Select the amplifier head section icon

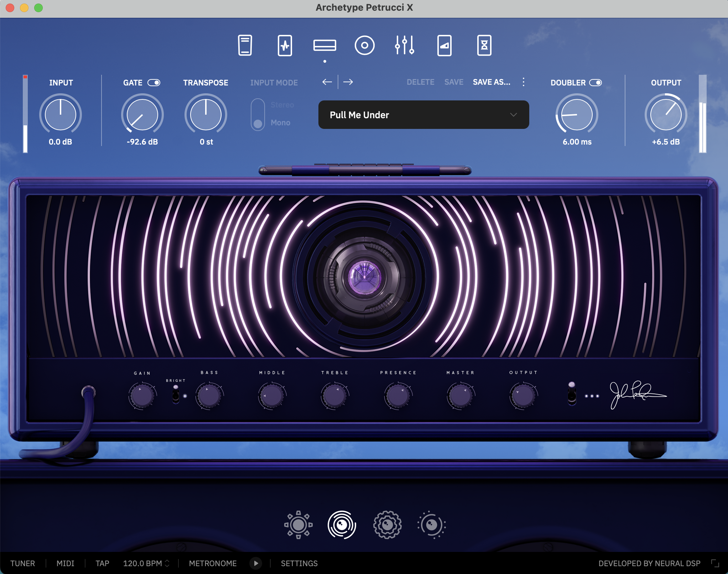point(324,45)
